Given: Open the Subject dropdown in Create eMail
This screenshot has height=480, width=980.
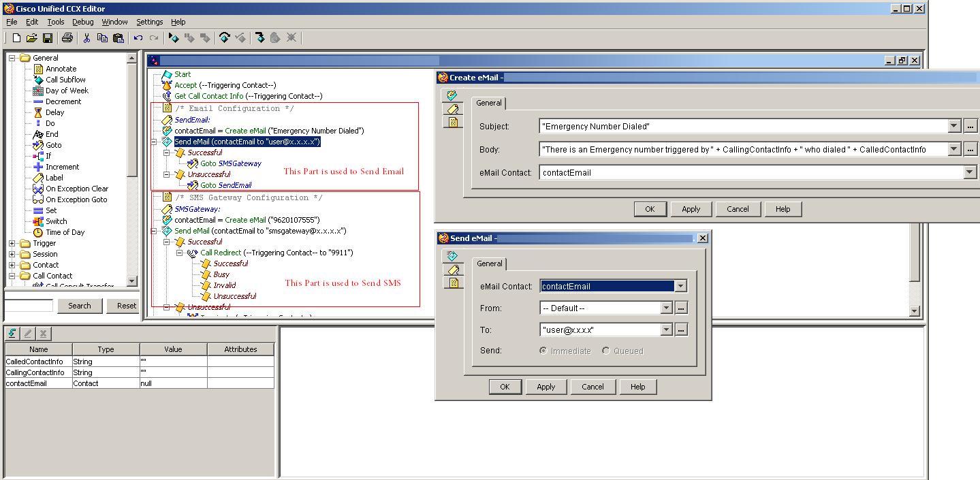Looking at the screenshot, I should (x=953, y=127).
